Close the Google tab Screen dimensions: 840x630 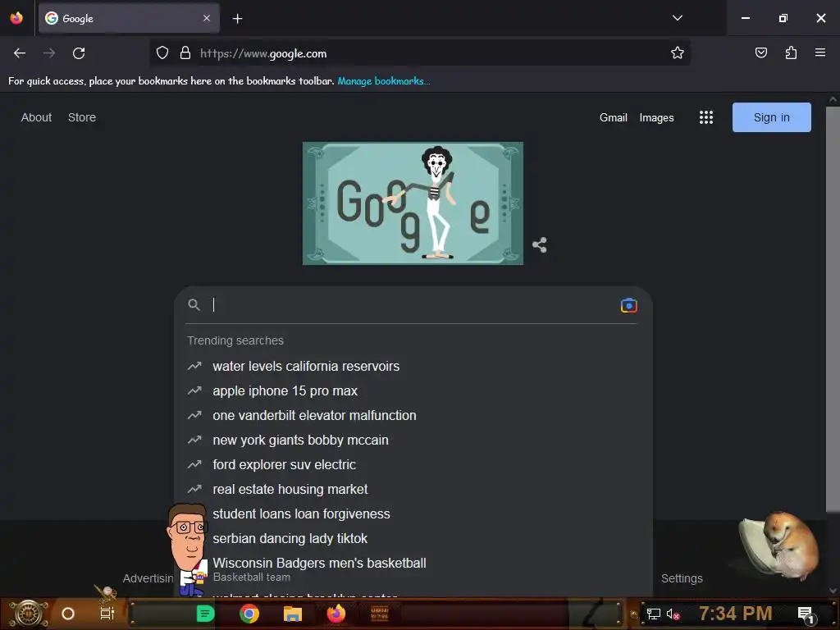click(207, 18)
